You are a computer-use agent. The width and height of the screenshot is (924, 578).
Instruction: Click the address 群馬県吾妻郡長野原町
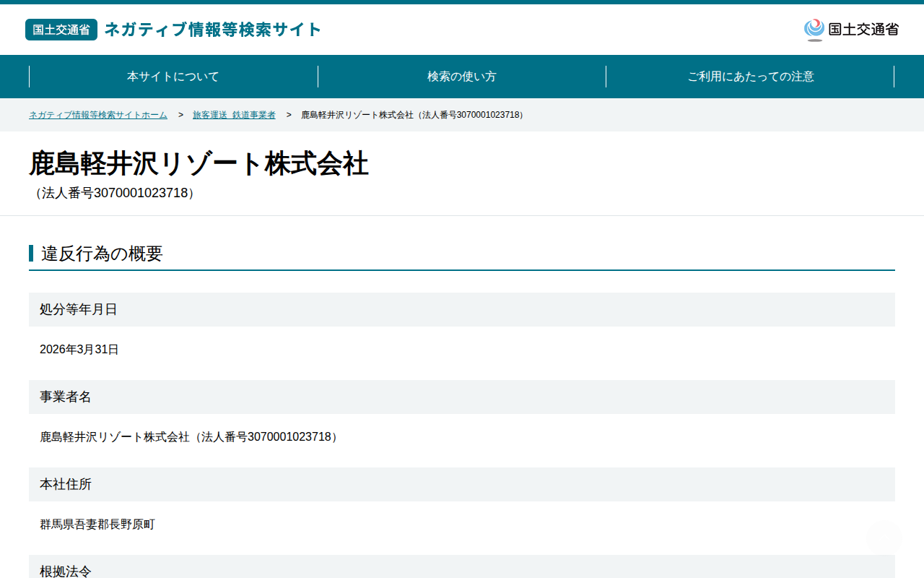[x=97, y=525]
